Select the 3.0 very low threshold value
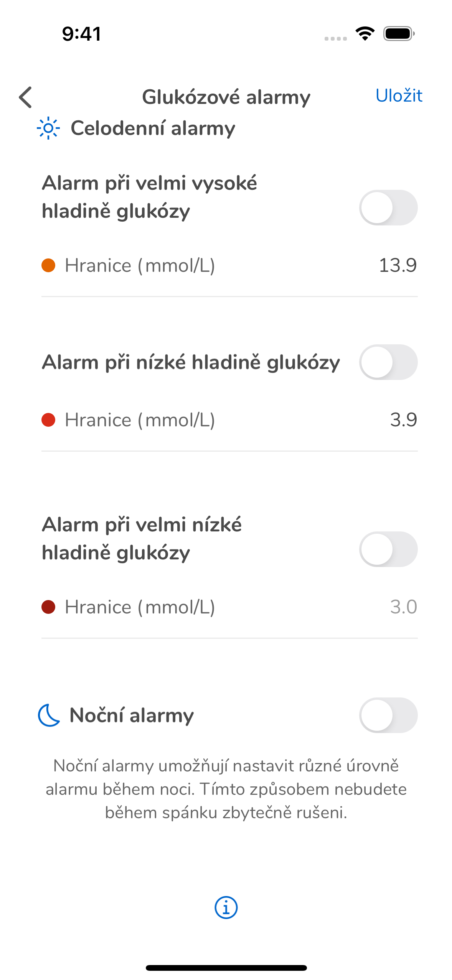 (x=404, y=607)
